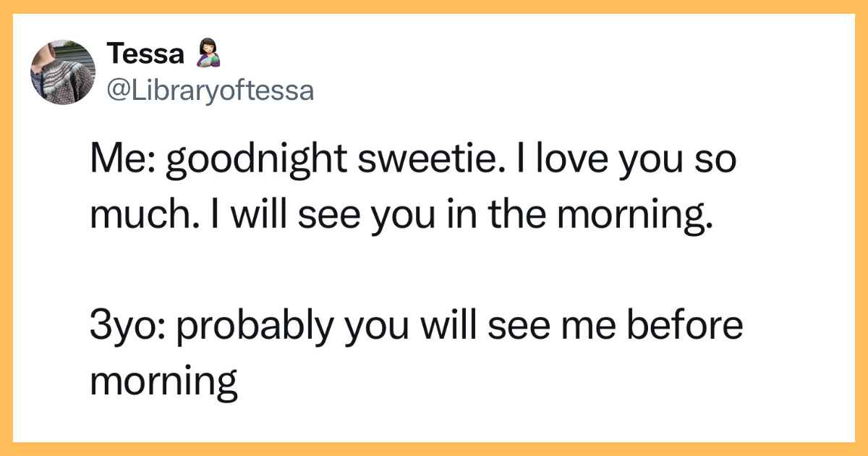
Task: Click Tessa's profile avatar photo
Action: pyautogui.click(x=63, y=72)
